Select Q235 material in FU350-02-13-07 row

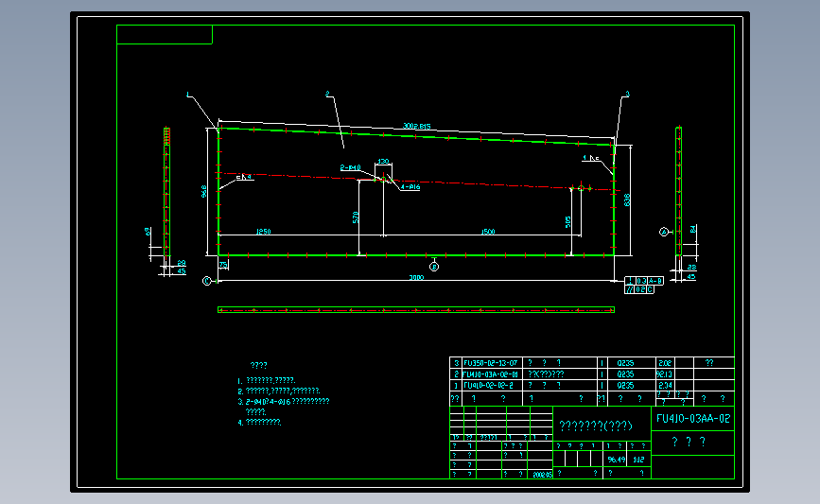click(625, 363)
